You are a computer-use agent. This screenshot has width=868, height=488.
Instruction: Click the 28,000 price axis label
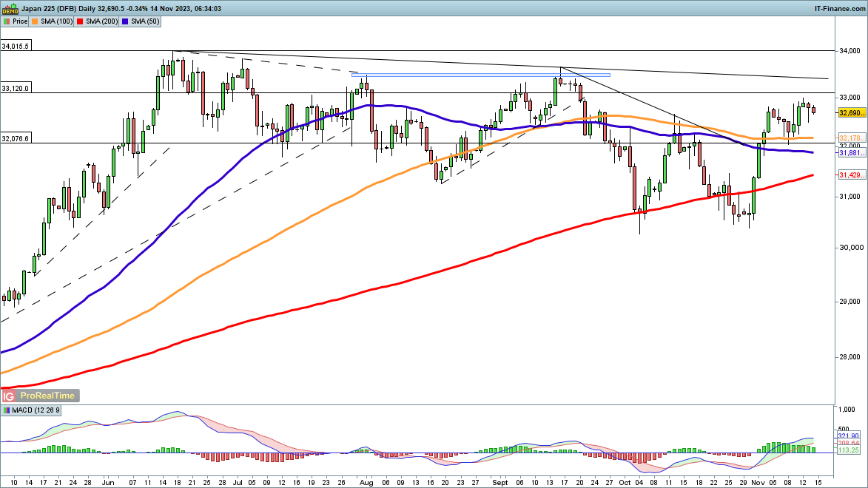click(x=850, y=357)
